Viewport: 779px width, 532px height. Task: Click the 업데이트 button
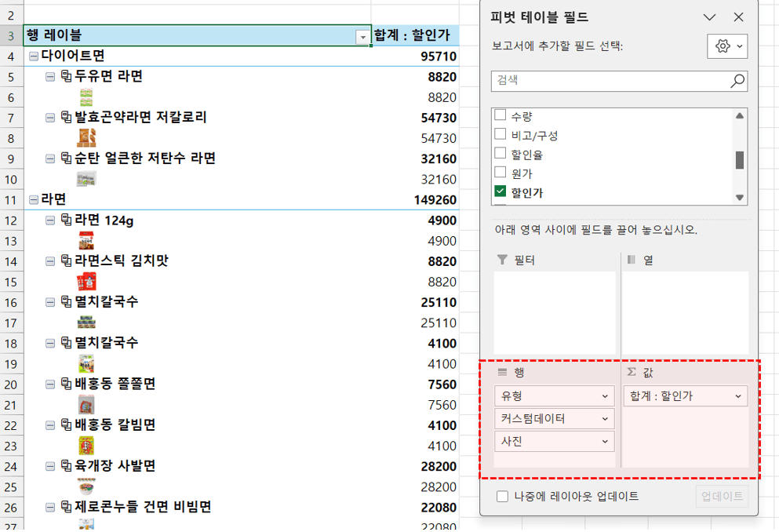click(721, 496)
